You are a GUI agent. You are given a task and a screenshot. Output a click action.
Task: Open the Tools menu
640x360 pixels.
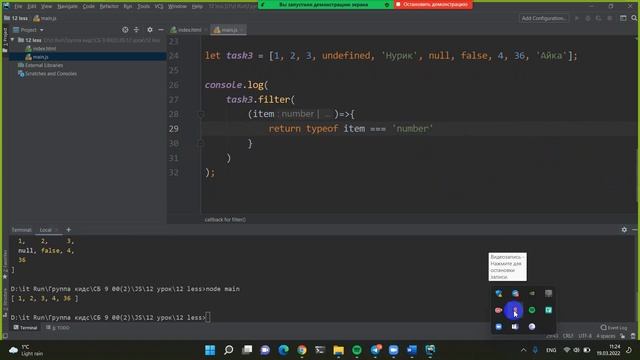(143, 6)
